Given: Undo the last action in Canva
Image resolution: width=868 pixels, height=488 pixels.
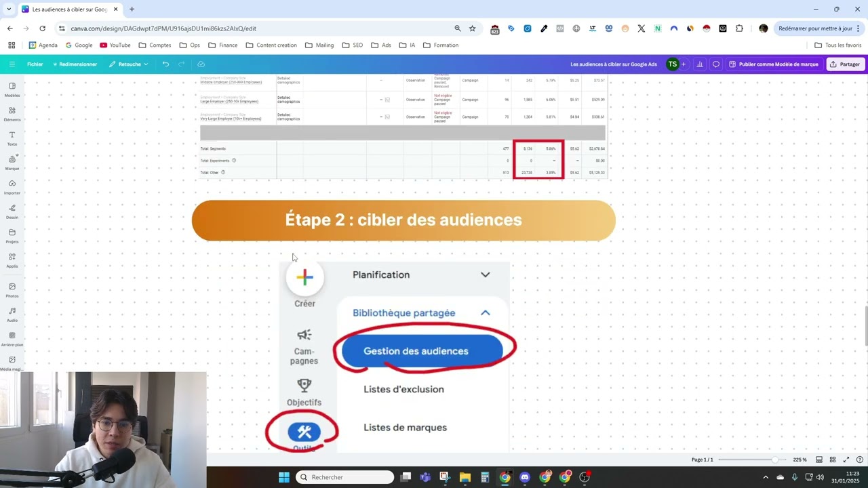Looking at the screenshot, I should click(165, 64).
